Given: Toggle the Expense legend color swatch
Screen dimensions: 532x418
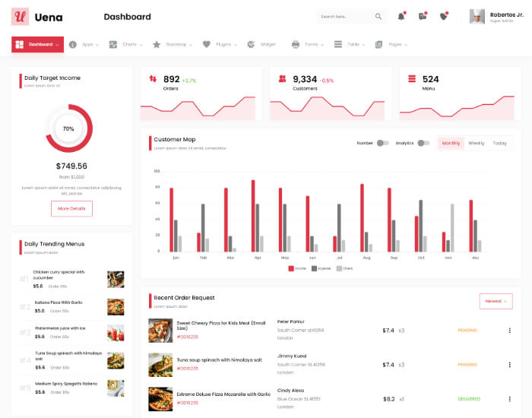Looking at the screenshot, I should pyautogui.click(x=314, y=268).
